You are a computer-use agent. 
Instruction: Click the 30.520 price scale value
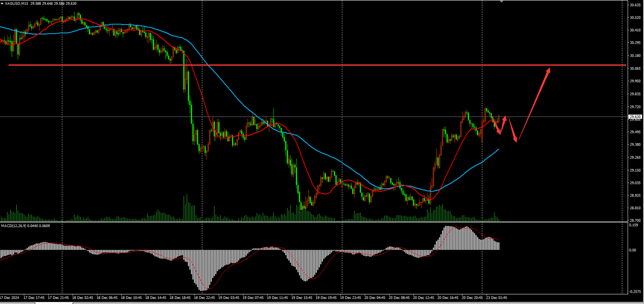click(x=635, y=18)
